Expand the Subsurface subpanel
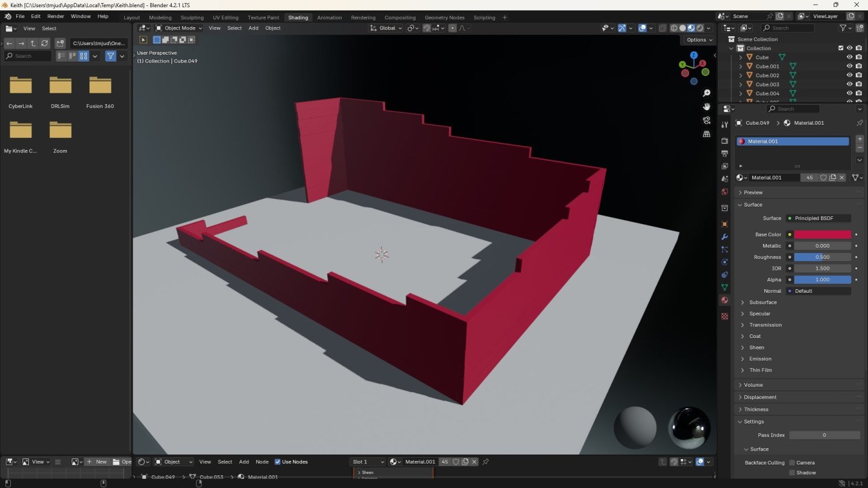This screenshot has width=868, height=488. 763,302
